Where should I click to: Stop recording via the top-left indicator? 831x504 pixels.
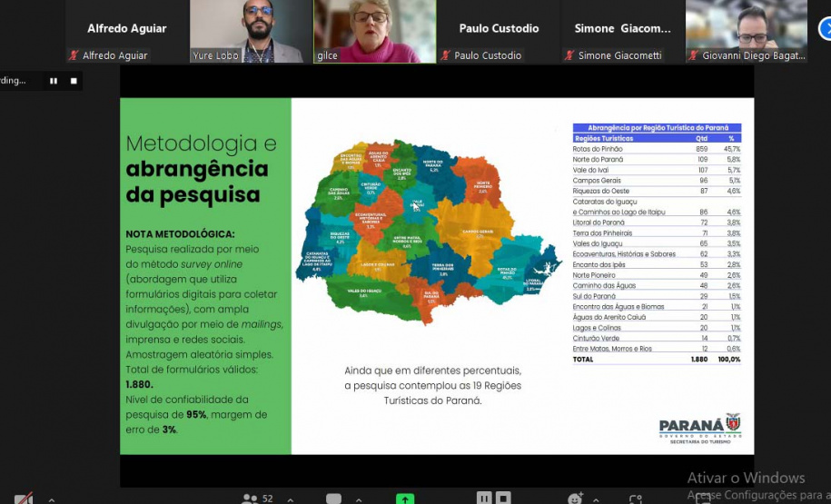click(74, 81)
